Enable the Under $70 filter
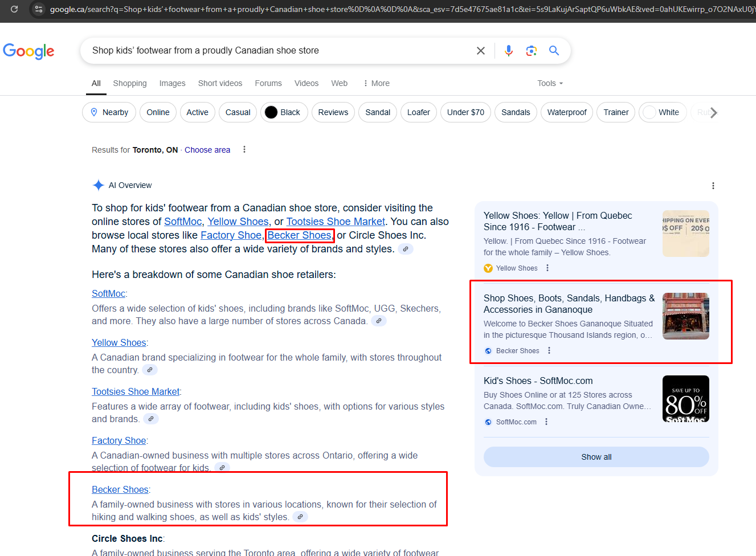756x556 pixels. (465, 112)
